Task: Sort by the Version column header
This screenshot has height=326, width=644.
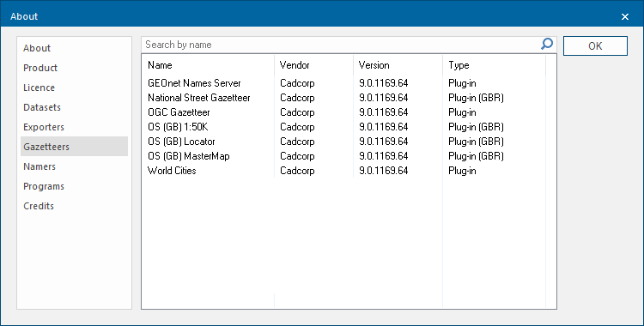Action: click(398, 65)
